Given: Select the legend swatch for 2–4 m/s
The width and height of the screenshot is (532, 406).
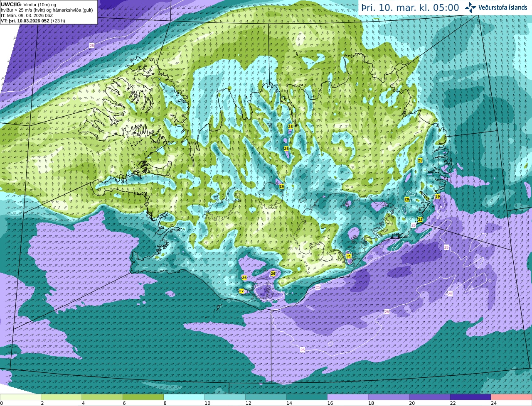Looking at the screenshot, I should click(62, 397).
